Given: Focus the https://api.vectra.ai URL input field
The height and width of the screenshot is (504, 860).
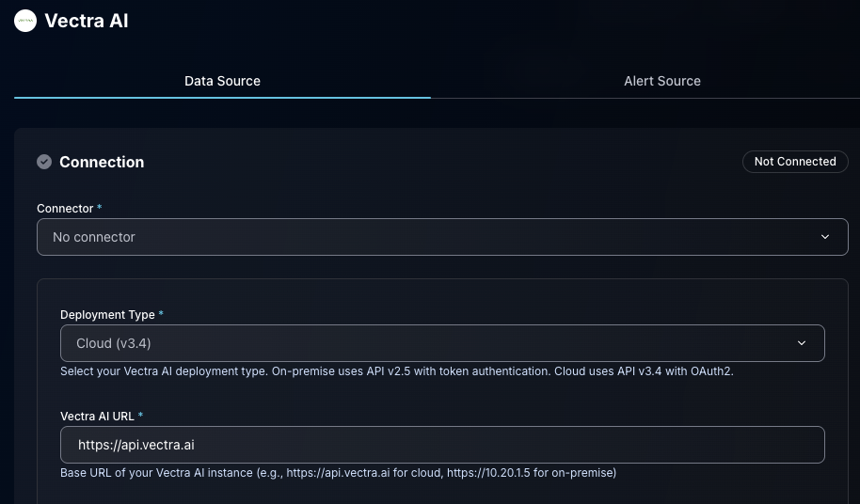Looking at the screenshot, I should click(442, 445).
